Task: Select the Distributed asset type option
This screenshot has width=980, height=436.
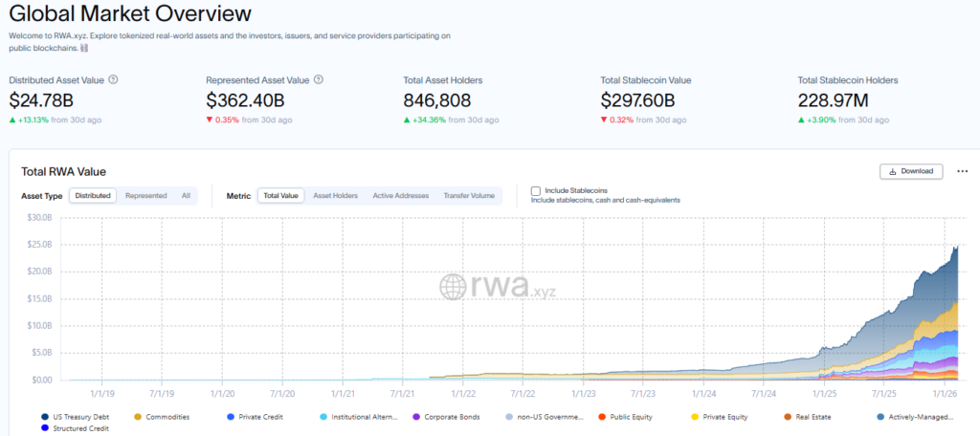Action: point(93,196)
